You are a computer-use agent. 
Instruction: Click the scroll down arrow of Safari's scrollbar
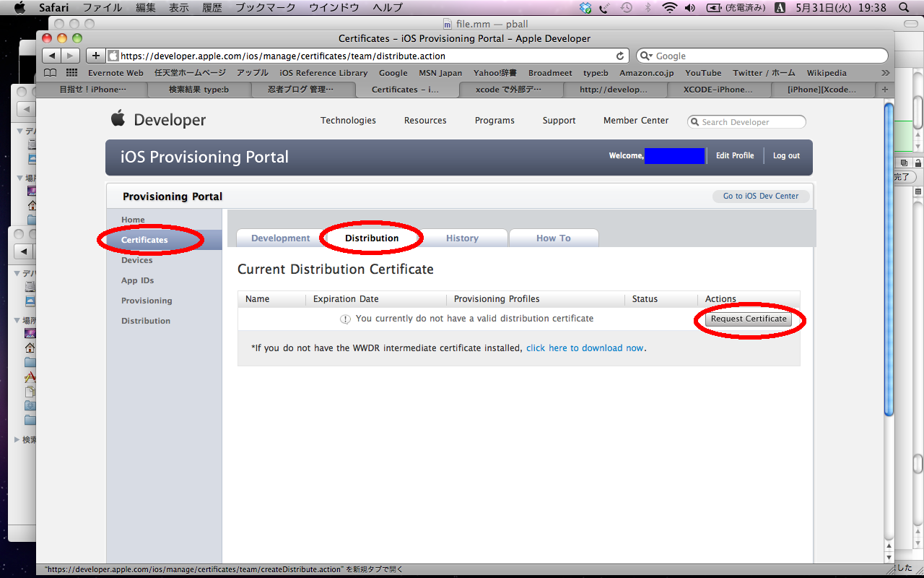(x=889, y=558)
